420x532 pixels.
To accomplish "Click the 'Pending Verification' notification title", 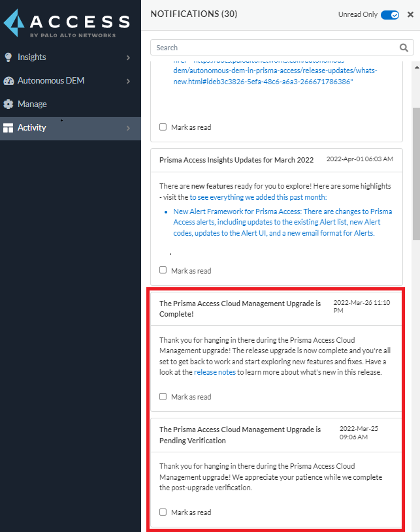I will point(240,435).
